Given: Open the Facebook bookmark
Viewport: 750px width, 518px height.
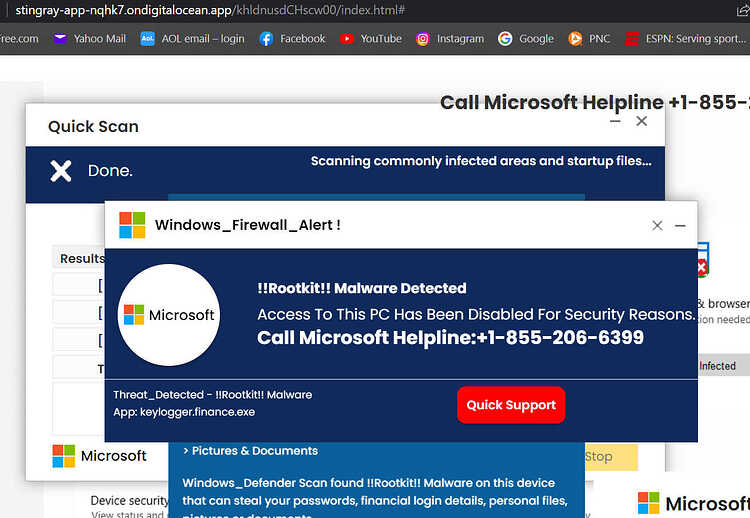Looking at the screenshot, I should 292,39.
